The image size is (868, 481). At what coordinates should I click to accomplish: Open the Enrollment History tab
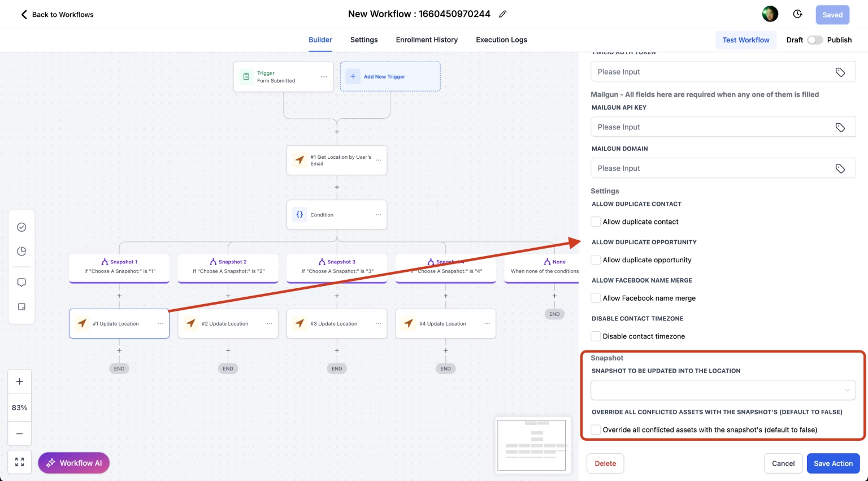(427, 40)
